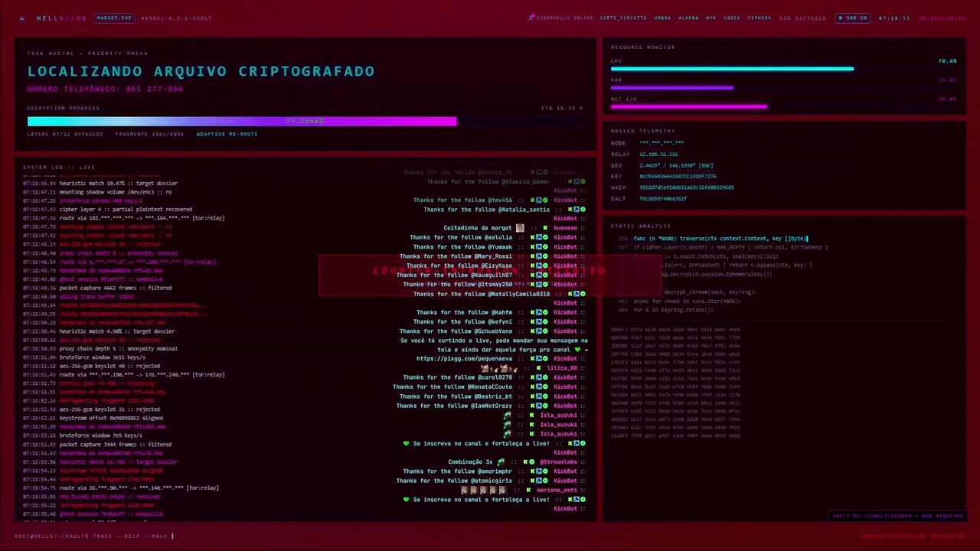Click the ETA 16.39 H readout
Screen dimensions: 980x551
pyautogui.click(x=562, y=108)
